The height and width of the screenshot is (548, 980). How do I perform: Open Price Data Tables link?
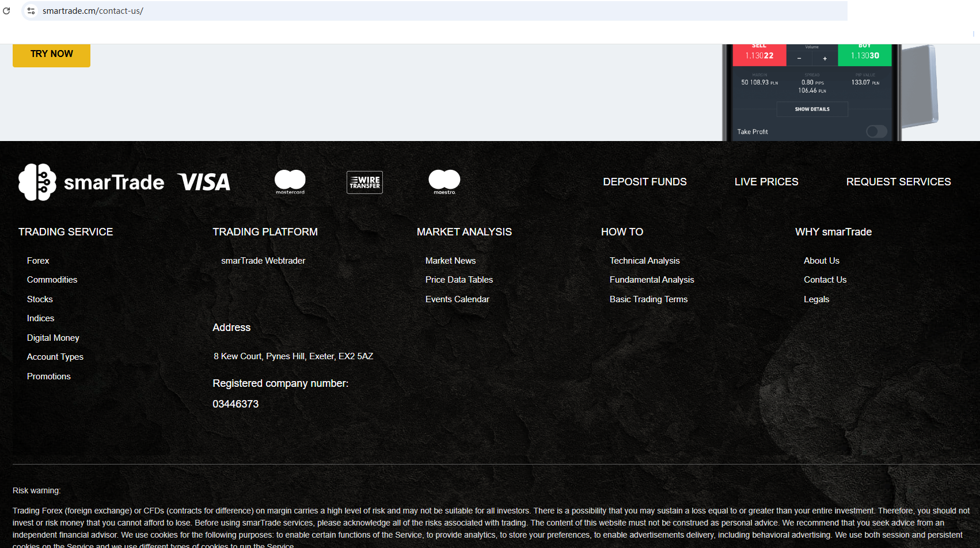[x=459, y=280]
